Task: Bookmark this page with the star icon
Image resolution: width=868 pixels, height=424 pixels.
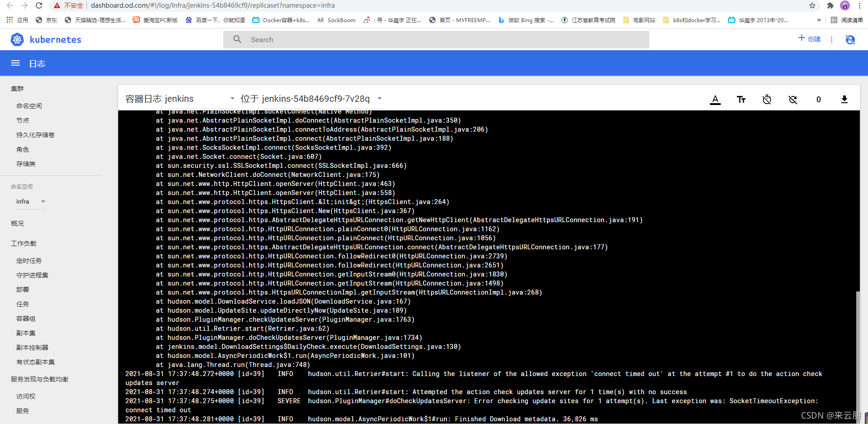Action: (x=812, y=5)
